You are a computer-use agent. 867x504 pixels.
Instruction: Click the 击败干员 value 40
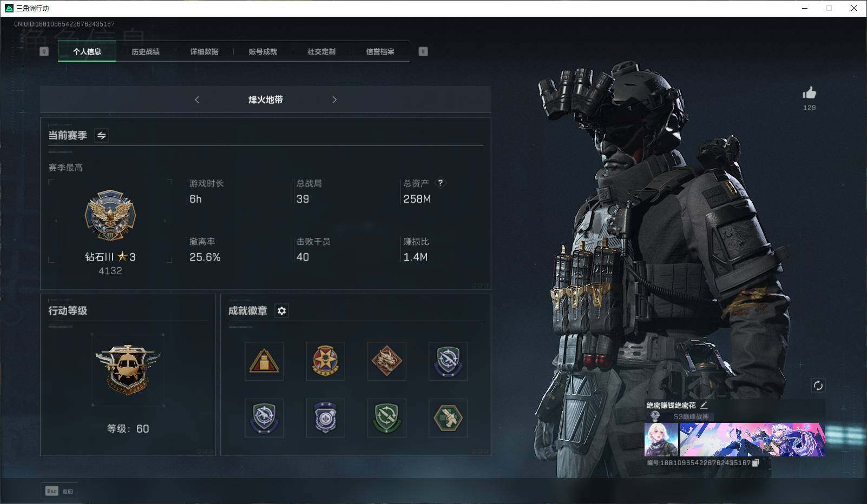303,257
